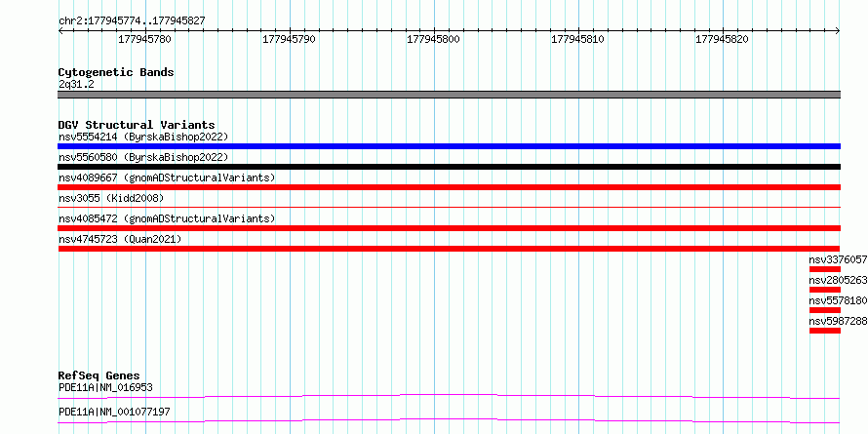This screenshot has width=868, height=434.
Task: Click the black nsv5560580 variant bar
Action: click(x=449, y=167)
